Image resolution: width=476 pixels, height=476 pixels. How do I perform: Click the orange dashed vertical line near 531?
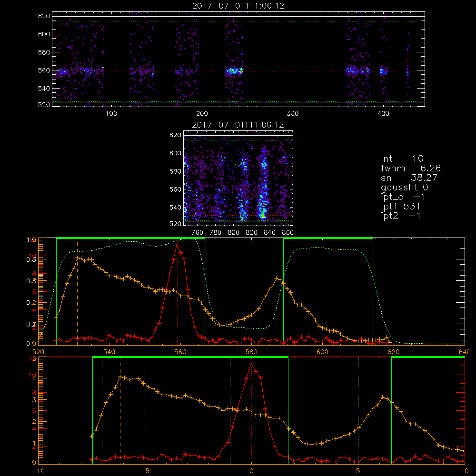(77, 293)
